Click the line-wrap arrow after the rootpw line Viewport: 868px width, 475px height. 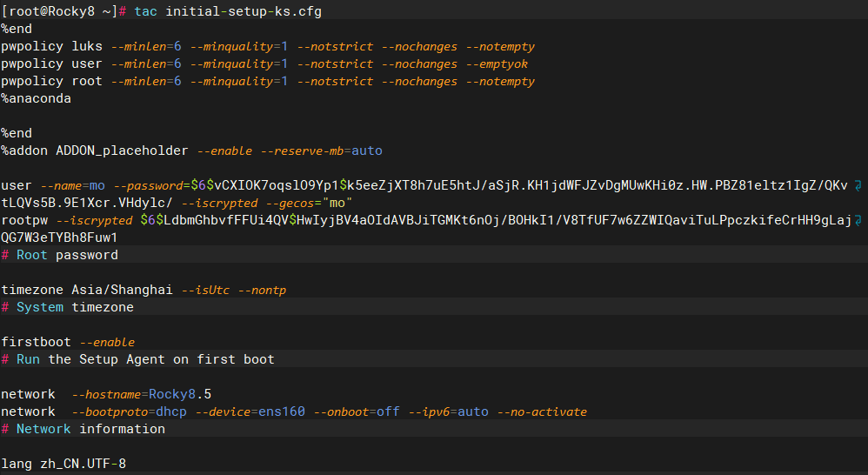(x=858, y=220)
